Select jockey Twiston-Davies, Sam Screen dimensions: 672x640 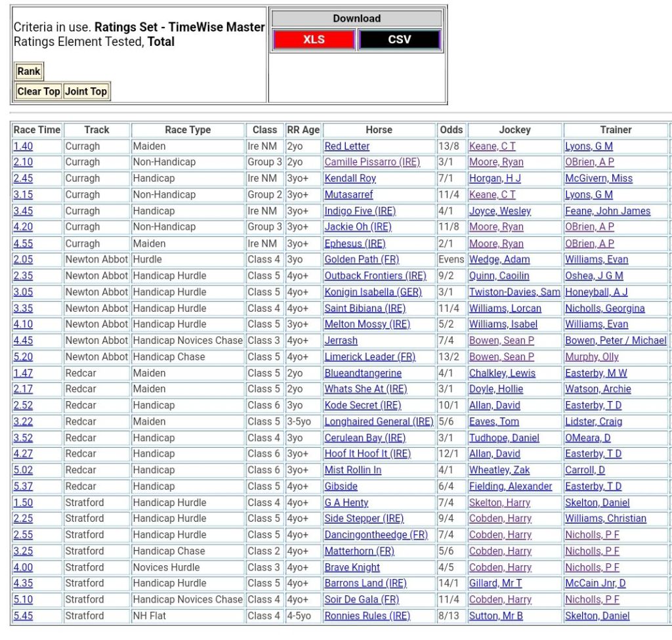[x=514, y=292]
